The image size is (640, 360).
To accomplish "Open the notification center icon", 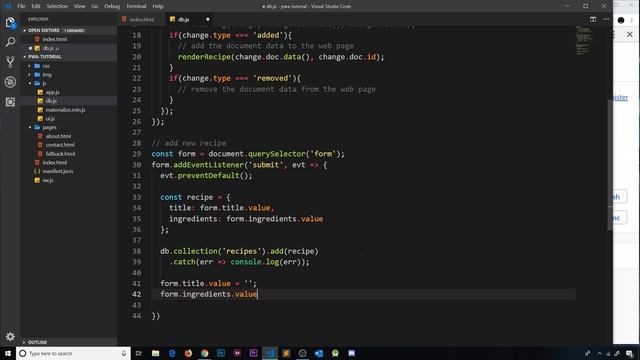I will 630,353.
